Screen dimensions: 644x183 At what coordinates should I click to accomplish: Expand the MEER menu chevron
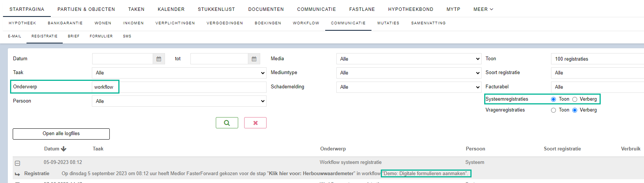tap(492, 9)
